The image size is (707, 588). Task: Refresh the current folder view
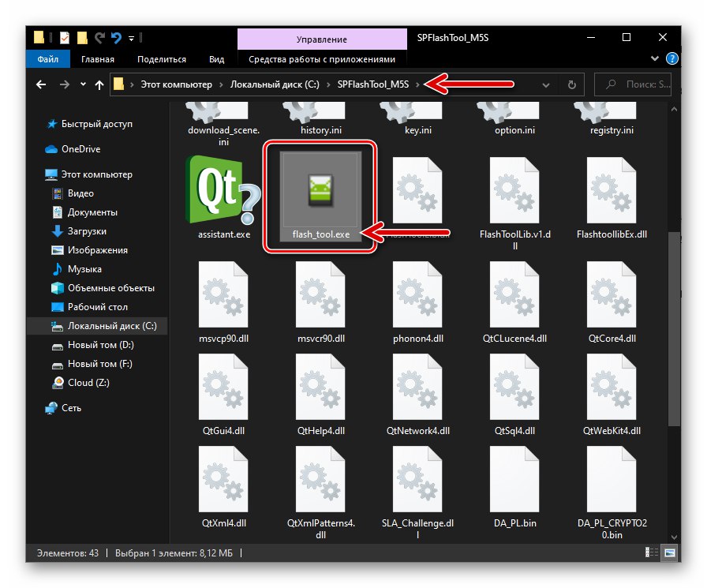572,84
